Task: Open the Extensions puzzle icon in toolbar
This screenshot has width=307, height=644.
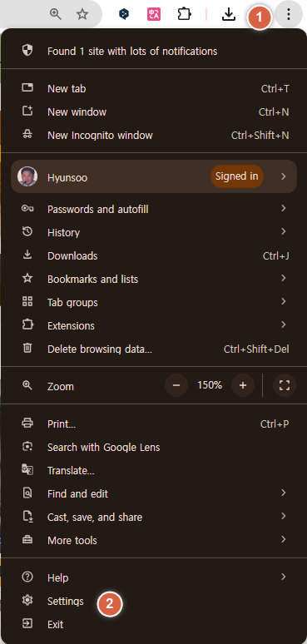Action: click(184, 14)
